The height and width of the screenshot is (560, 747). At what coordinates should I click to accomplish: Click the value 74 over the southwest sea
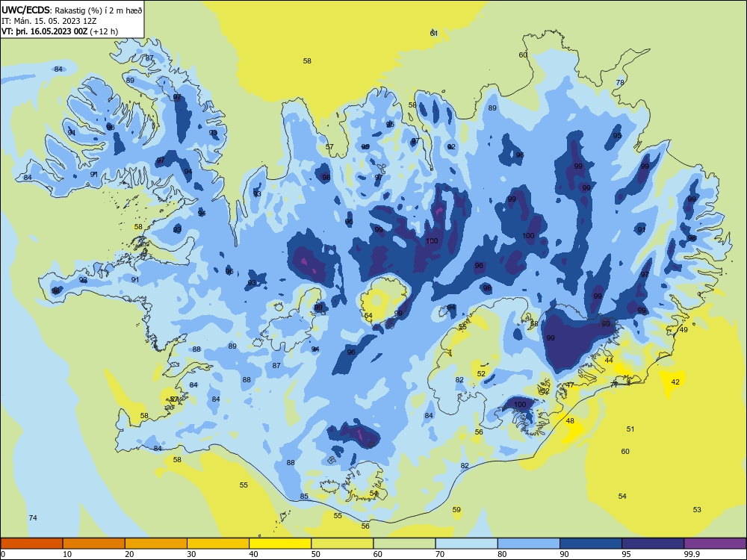coord(33,517)
